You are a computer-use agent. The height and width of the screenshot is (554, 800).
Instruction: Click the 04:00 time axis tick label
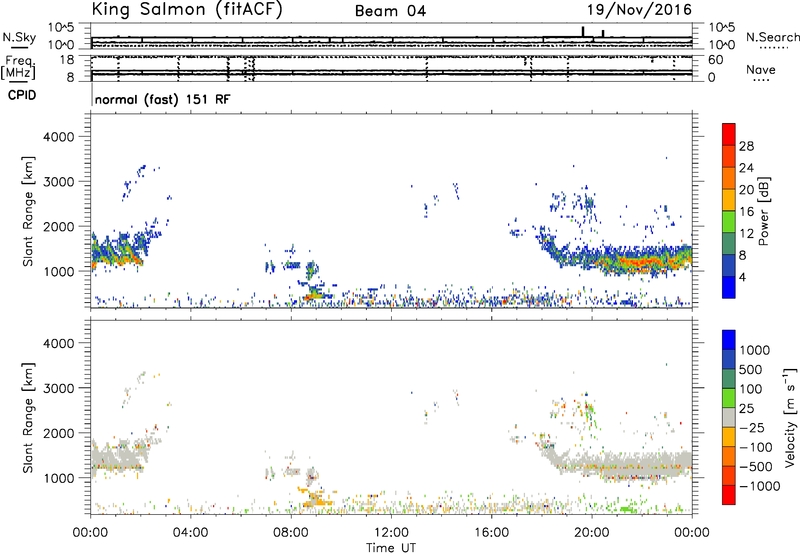click(191, 533)
